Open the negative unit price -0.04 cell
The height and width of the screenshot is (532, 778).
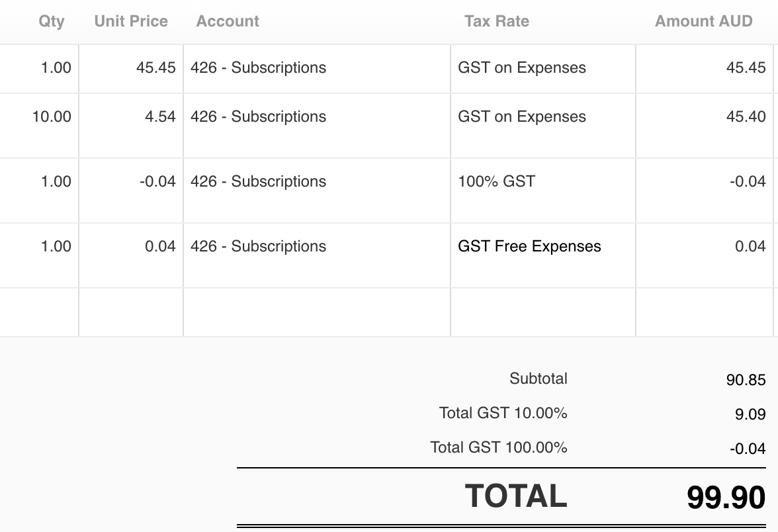131,191
